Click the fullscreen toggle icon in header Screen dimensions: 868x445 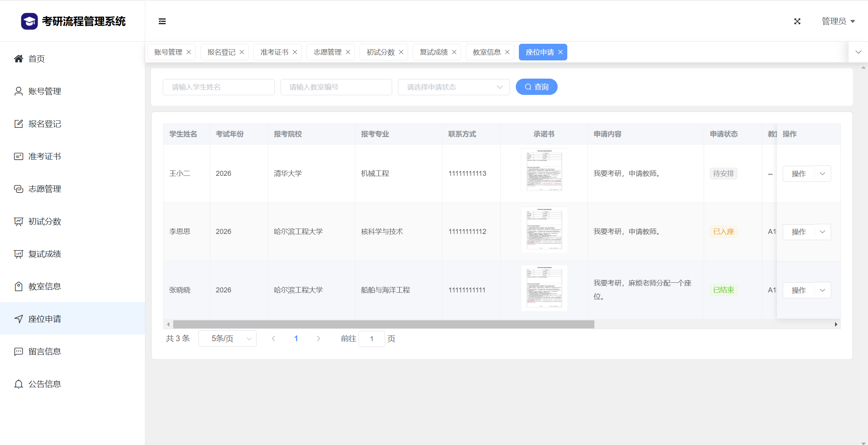(797, 21)
